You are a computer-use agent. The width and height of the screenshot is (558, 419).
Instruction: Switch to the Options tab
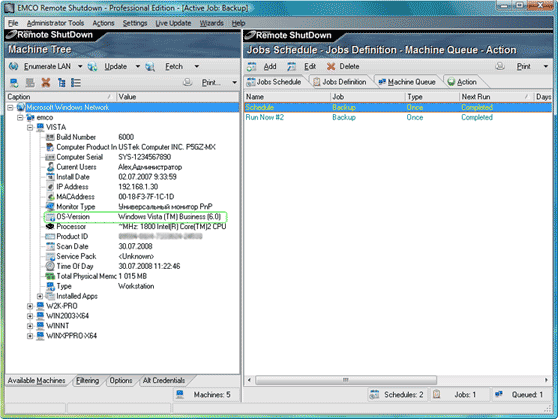pyautogui.click(x=121, y=381)
